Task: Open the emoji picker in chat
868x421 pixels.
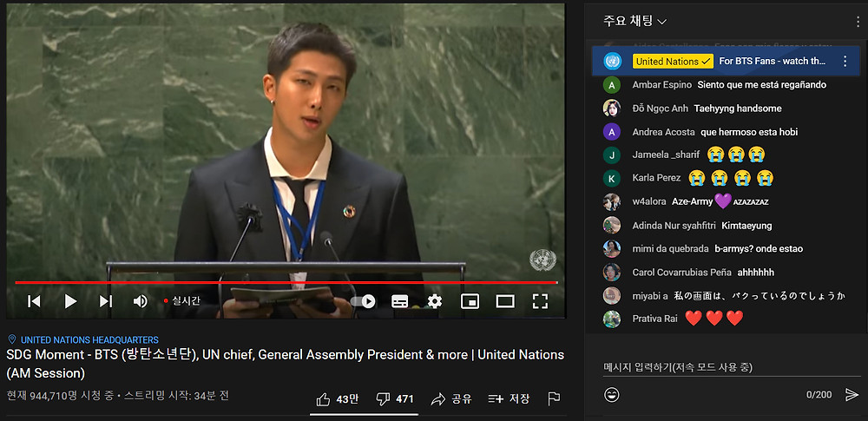Action: 612,394
